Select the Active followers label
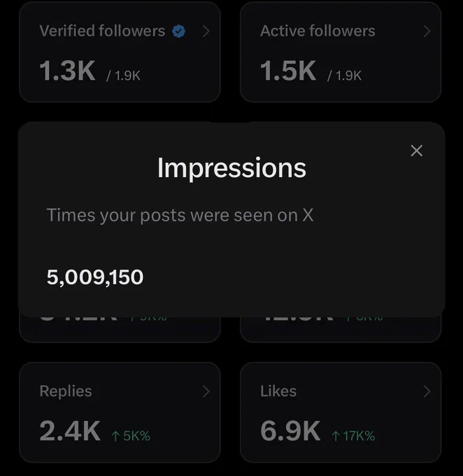This screenshot has height=476, width=463. tap(318, 31)
